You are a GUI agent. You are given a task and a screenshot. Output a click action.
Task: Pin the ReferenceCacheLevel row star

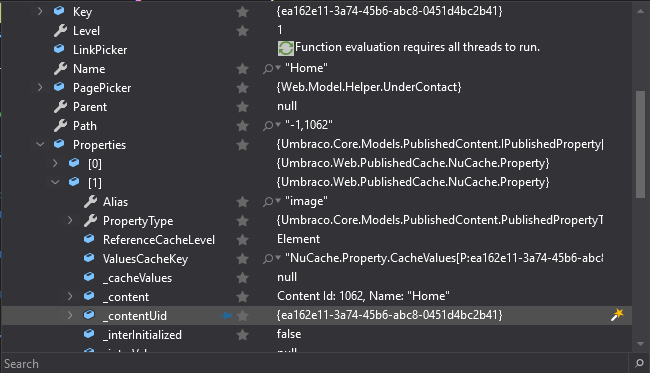[243, 240]
